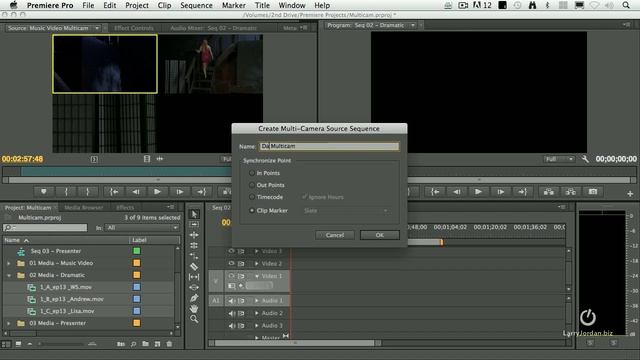The width and height of the screenshot is (640, 360).
Task: Select the Rate Stretch tool
Action: [x=194, y=256]
